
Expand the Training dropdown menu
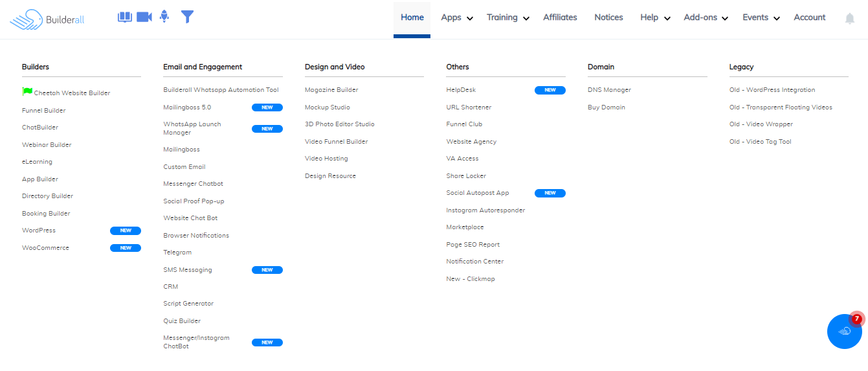(x=507, y=17)
